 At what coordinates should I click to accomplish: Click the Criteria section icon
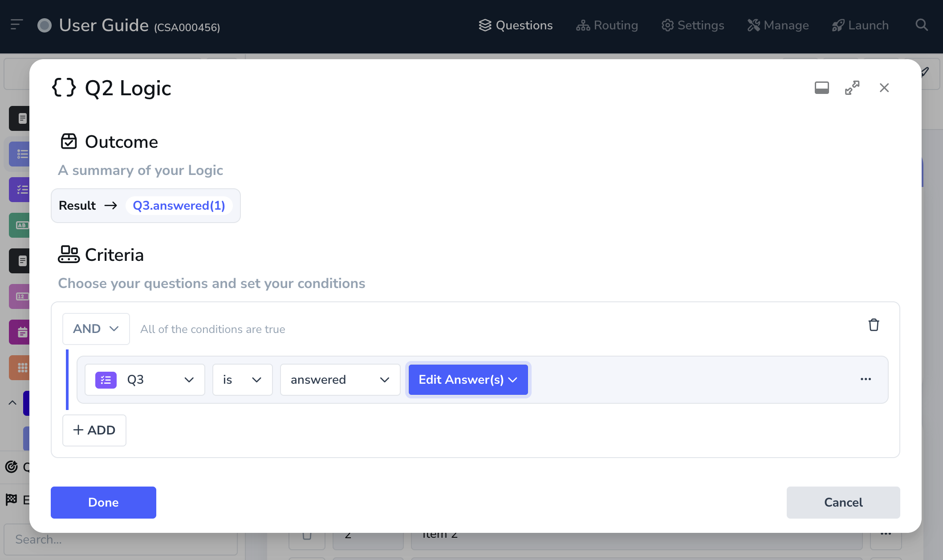coord(69,255)
